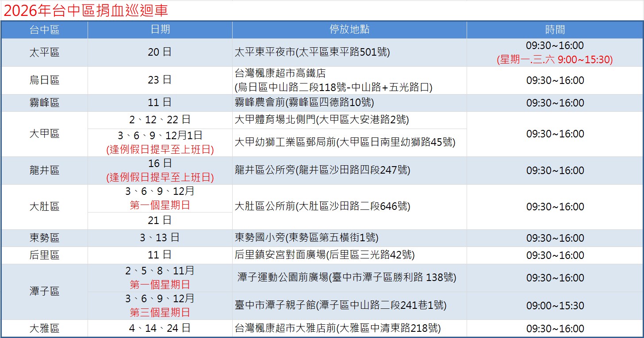Select the 大甲區 district cell
The height and width of the screenshot is (338, 644).
click(x=44, y=134)
